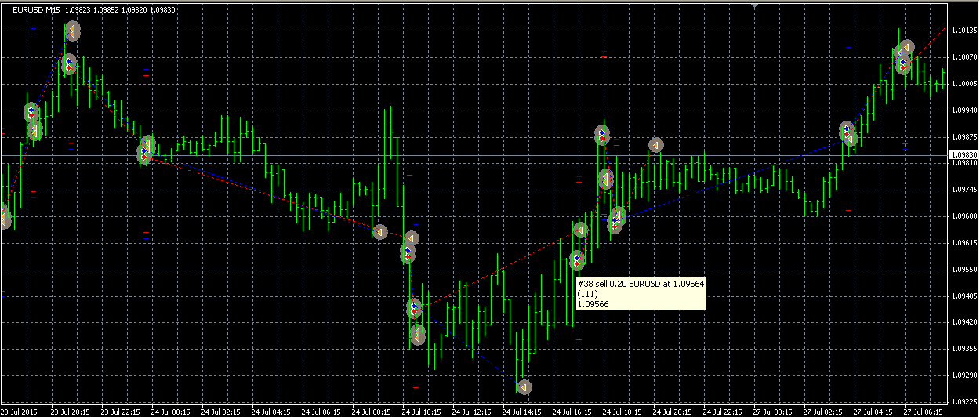Viewport: 980px width, 417px height.
Task: Click the #38 sell order tooltip
Action: click(640, 294)
